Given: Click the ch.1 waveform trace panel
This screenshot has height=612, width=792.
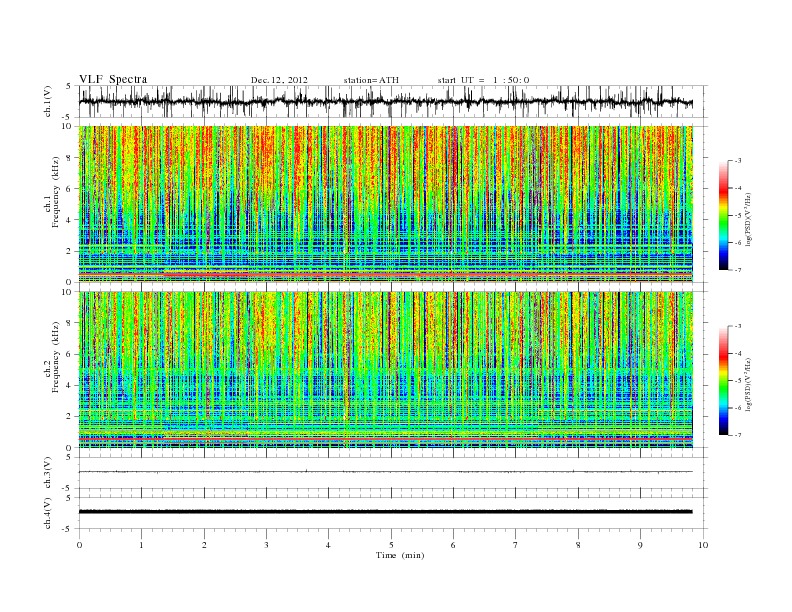Looking at the screenshot, I should (x=393, y=101).
